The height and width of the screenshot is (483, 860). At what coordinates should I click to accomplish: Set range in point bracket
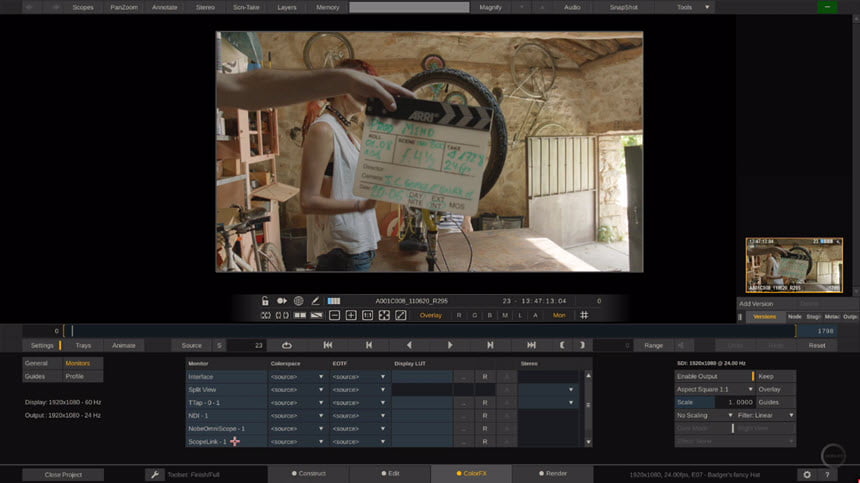[562, 345]
